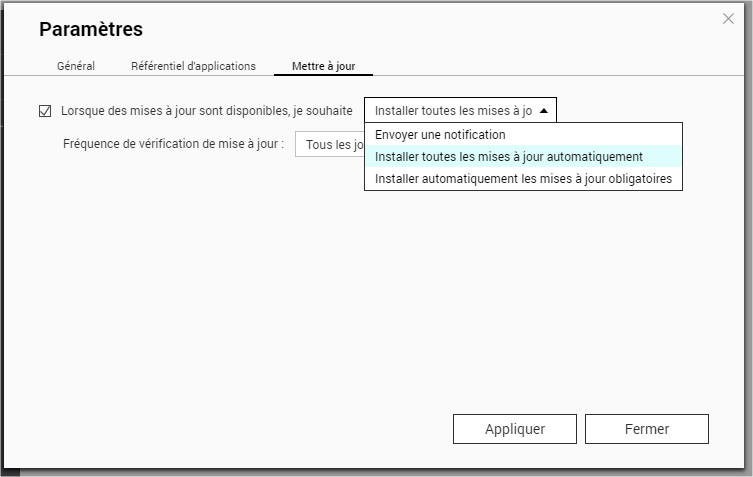Click the 'Lorsque des mises à jour' checkbox label
The image size is (753, 477).
click(x=206, y=110)
